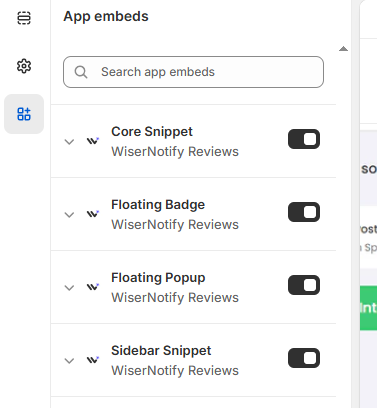This screenshot has width=377, height=408.
Task: Select the Floating Badge title text
Action: pos(158,205)
